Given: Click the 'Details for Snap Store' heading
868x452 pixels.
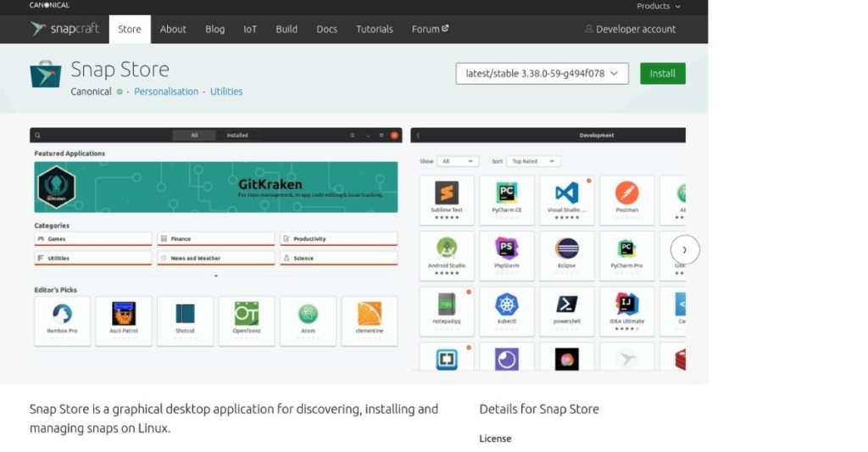Looking at the screenshot, I should point(539,410).
